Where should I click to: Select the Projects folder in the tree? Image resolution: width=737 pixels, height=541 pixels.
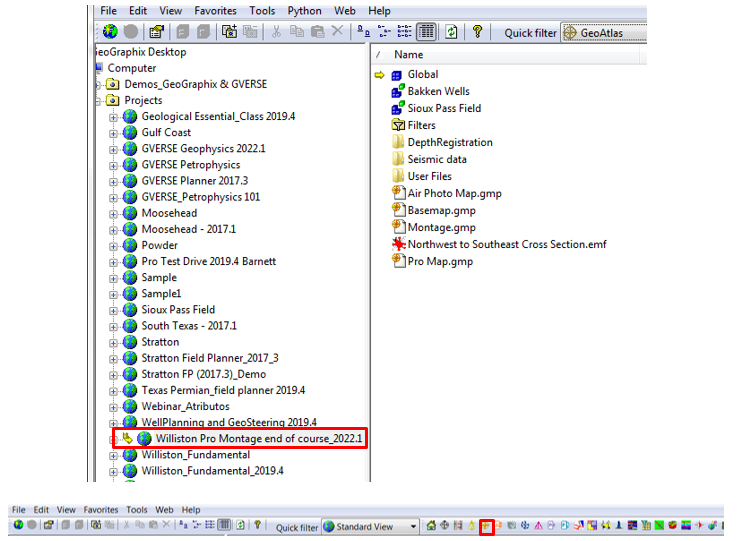point(143,100)
